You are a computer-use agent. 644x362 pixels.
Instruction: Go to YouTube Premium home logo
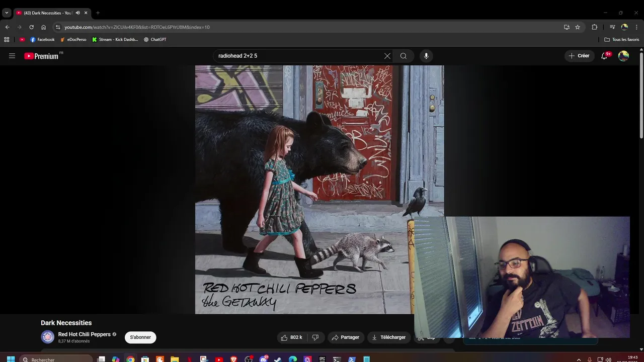(41, 56)
